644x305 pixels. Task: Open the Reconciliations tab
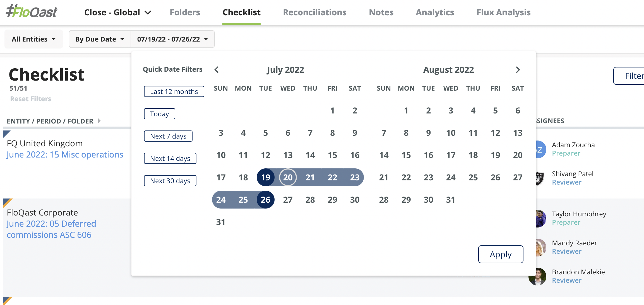tap(315, 12)
